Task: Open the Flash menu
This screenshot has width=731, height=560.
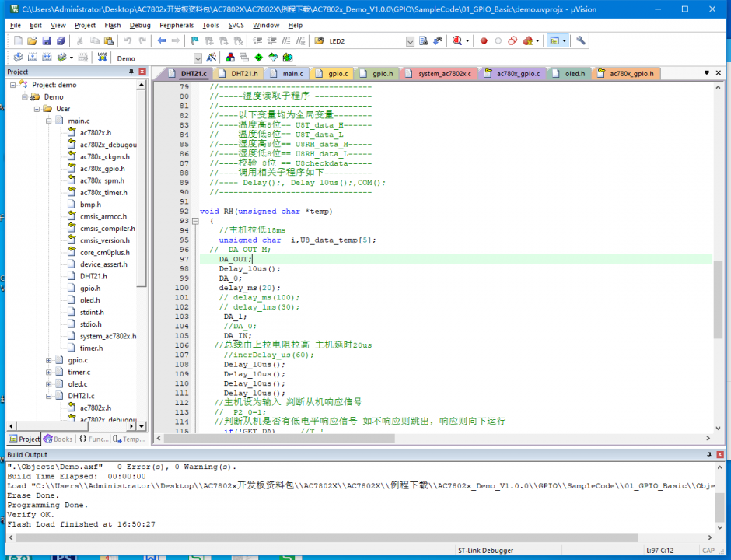Action: pyautogui.click(x=113, y=25)
